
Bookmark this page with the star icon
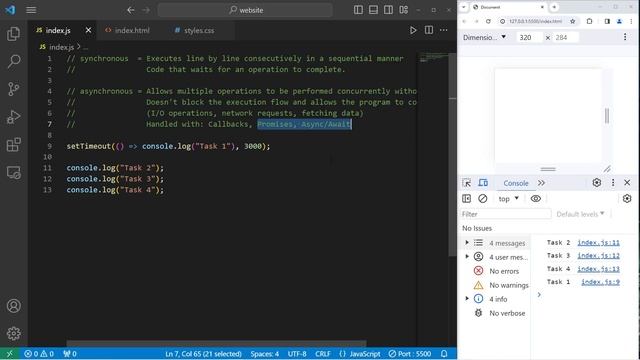573,21
